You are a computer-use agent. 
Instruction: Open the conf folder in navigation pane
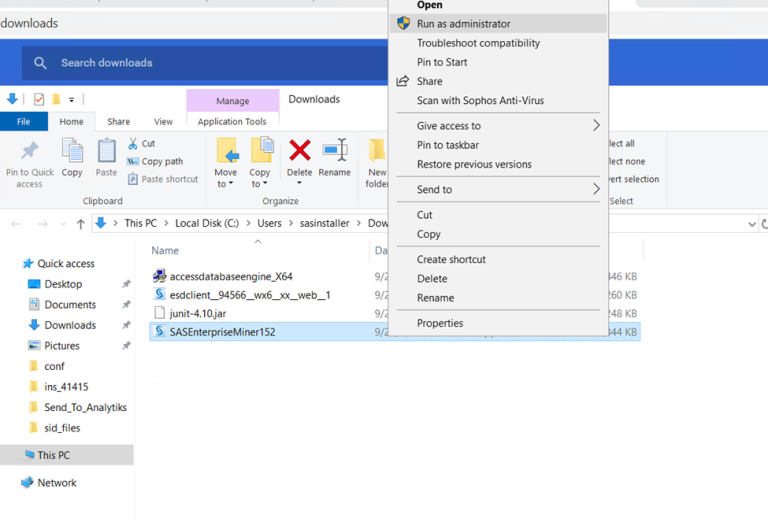54,366
